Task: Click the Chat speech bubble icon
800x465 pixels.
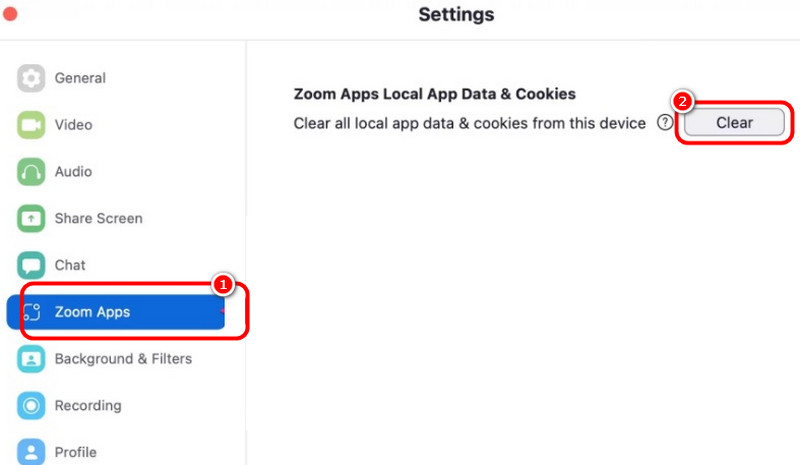Action: pos(32,265)
